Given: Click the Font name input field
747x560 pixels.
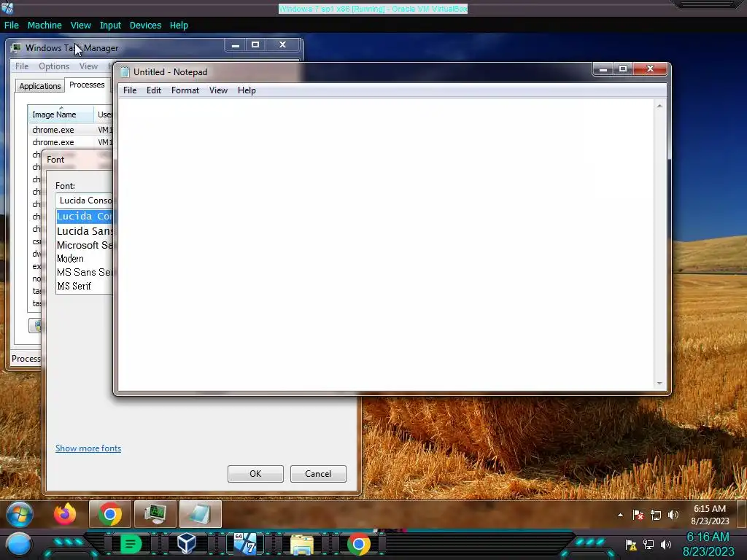Looking at the screenshot, I should pyautogui.click(x=85, y=201).
